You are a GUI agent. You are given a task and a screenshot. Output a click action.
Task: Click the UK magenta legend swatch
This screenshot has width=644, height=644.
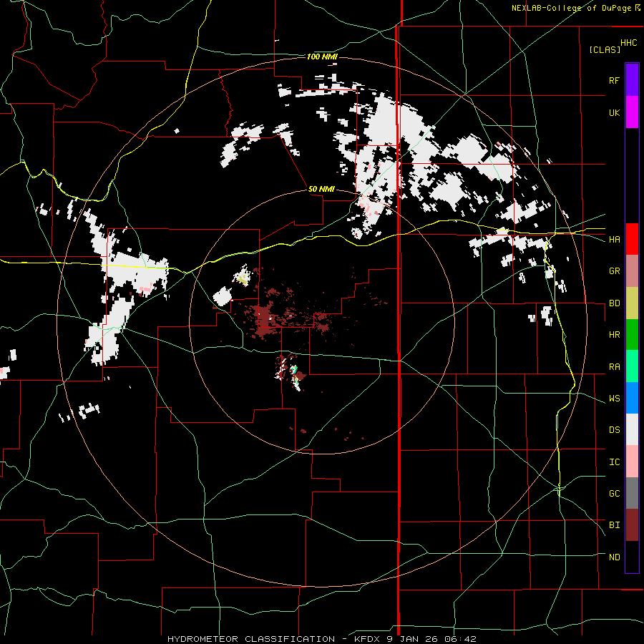coord(632,112)
